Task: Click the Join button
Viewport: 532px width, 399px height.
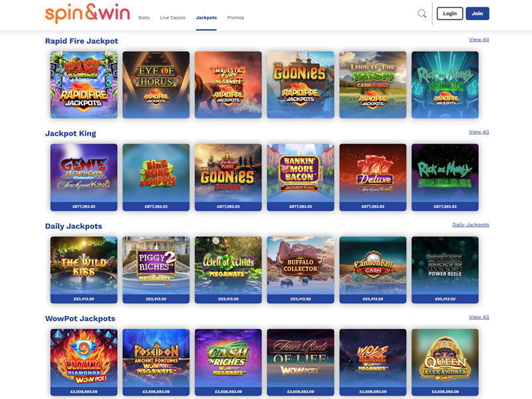Action: (x=477, y=13)
